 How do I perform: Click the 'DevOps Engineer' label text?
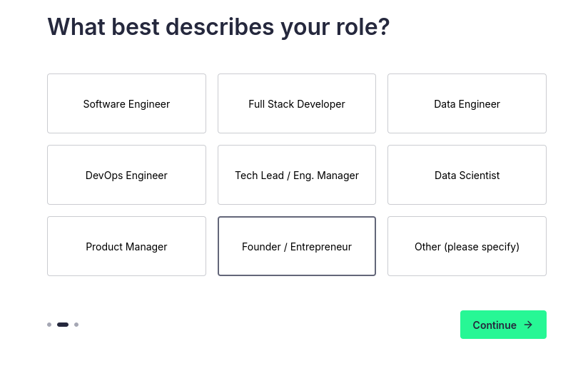click(126, 176)
